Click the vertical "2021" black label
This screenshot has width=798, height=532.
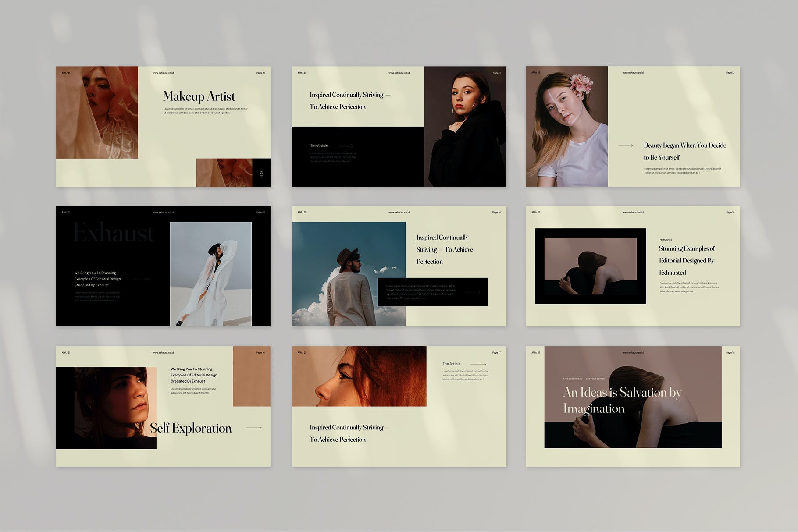[x=261, y=173]
